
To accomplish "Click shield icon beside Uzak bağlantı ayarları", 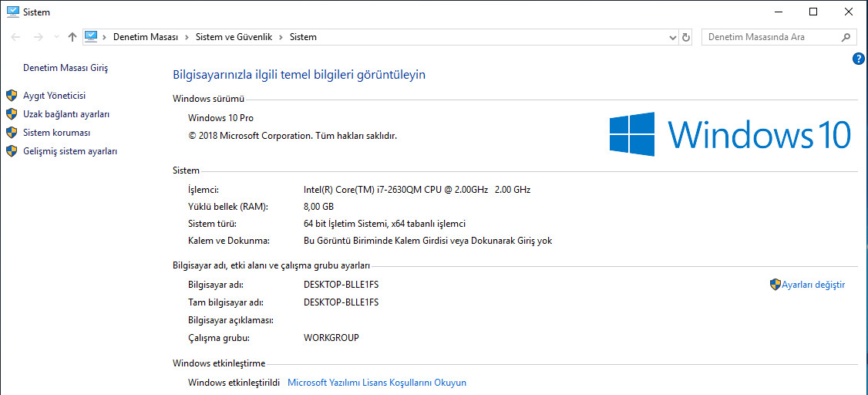I will [x=12, y=114].
